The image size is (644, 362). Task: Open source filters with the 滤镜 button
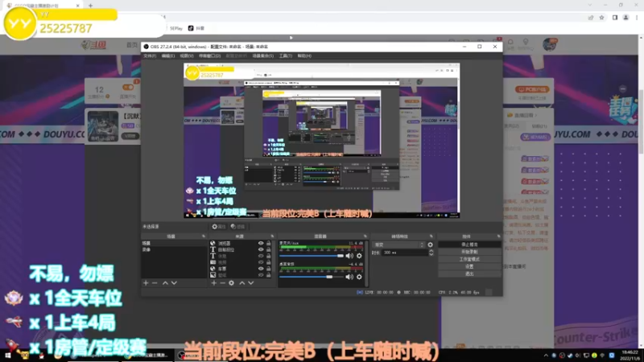click(237, 227)
